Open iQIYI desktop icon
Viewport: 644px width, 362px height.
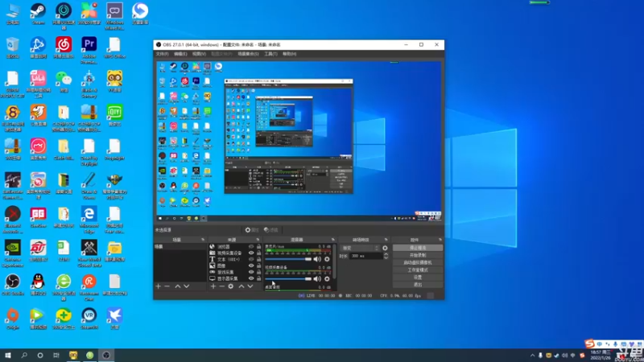114,116
